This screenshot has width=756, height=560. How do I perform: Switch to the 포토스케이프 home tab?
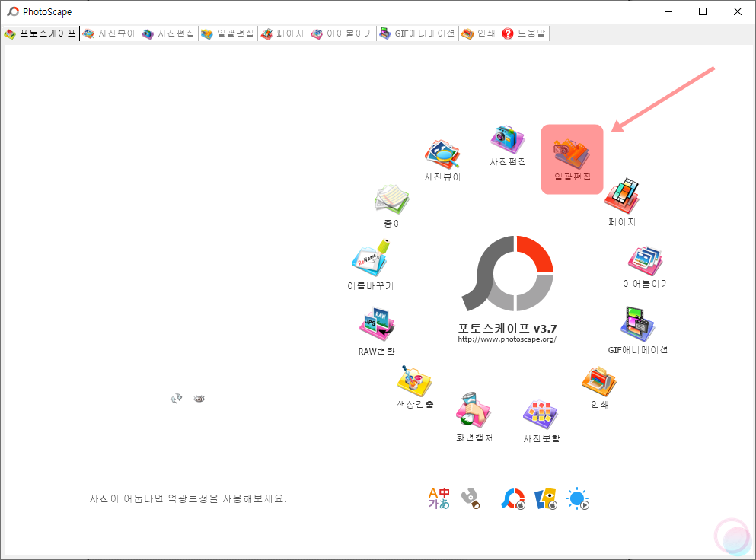tap(40, 33)
